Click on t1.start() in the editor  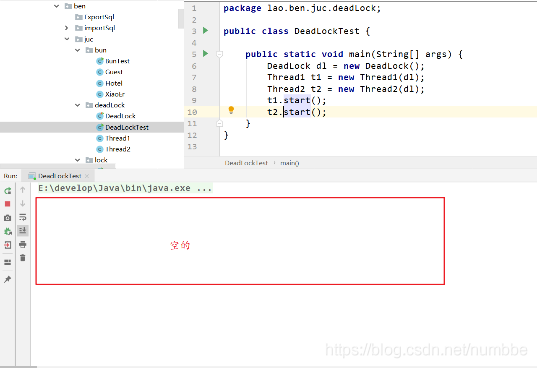pos(297,100)
